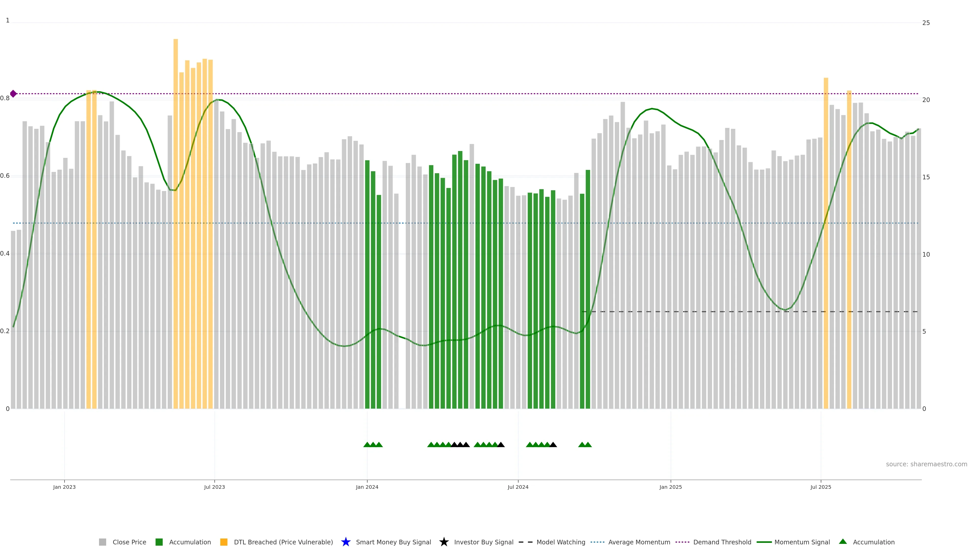Click the gray Close Price legend swatch
Screen dimensions: 980x551
tap(102, 542)
